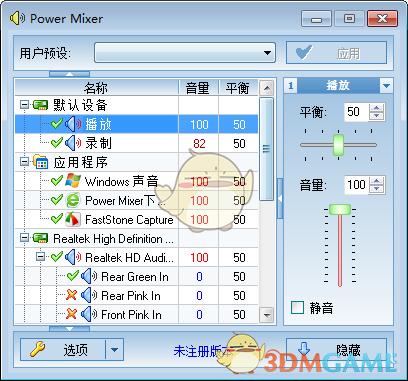This screenshot has height=381, width=408.
Task: Collapse the 默认设备 tree node
Action: click(x=24, y=105)
